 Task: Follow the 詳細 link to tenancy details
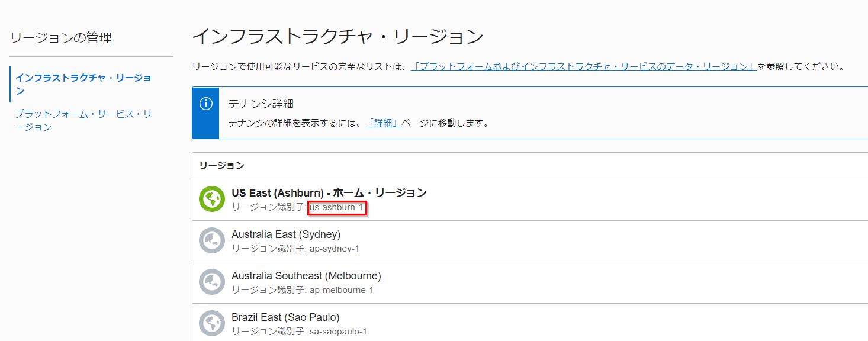coord(384,123)
